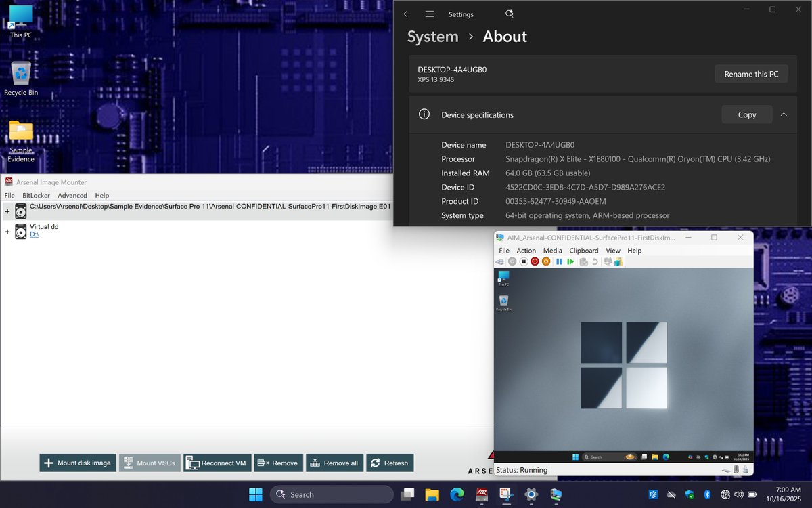Click the Remove all button
Screen dimensions: 812x508
[334, 463]
